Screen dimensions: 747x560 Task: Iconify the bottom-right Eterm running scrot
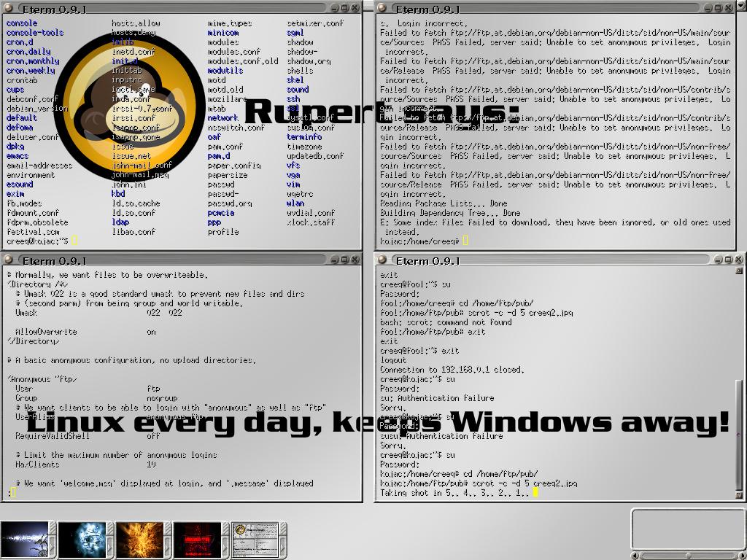(718, 260)
